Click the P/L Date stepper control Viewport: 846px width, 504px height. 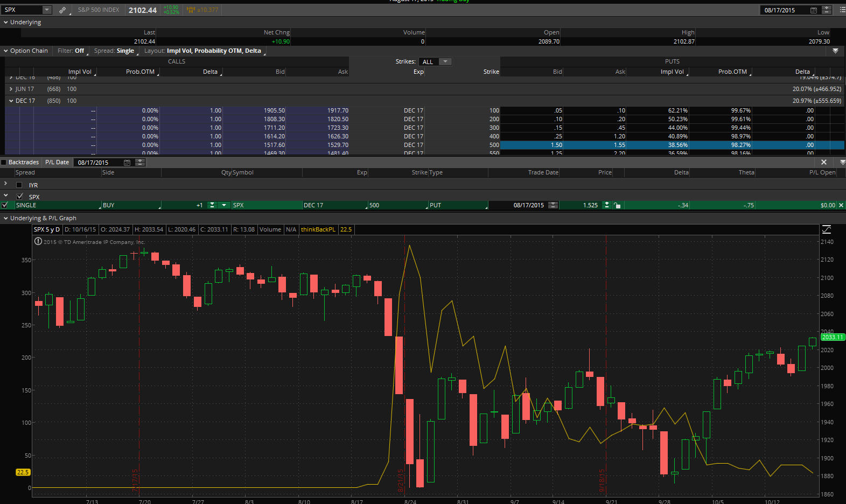coord(140,162)
